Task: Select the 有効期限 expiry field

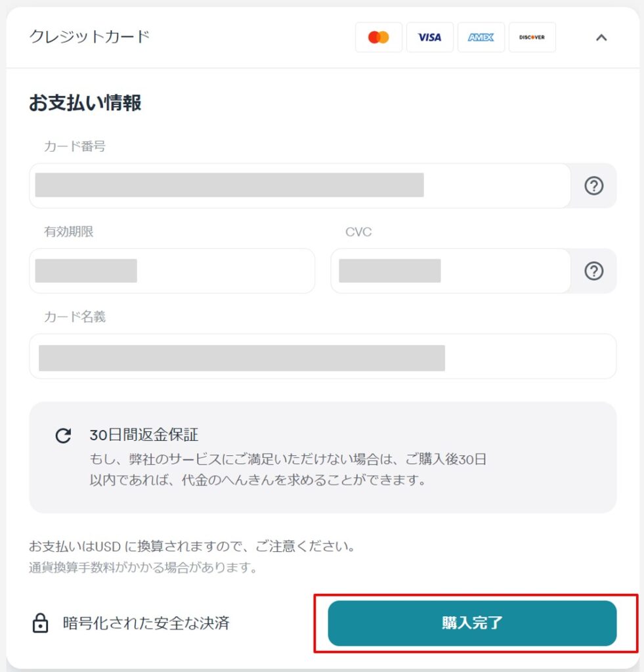Action: pos(172,270)
